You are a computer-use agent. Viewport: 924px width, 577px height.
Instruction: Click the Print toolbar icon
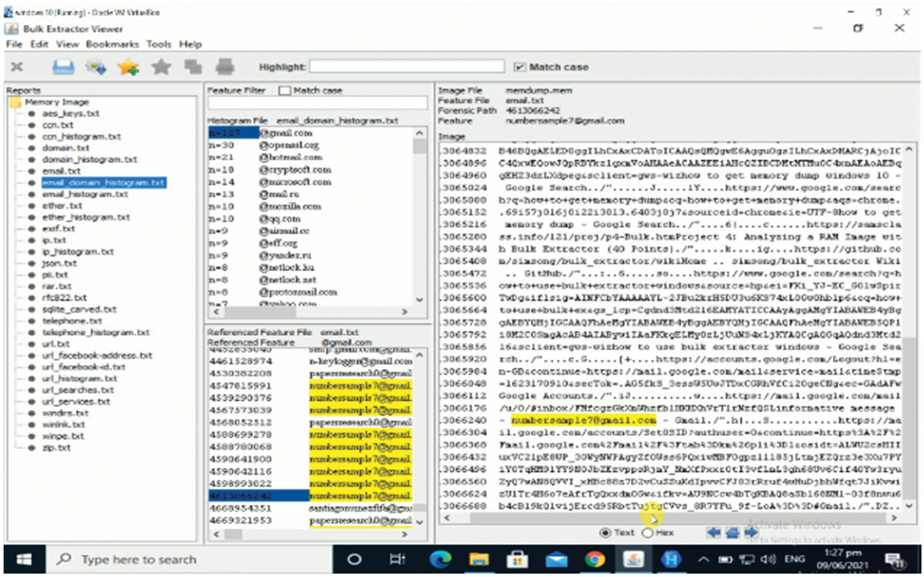pos(225,67)
